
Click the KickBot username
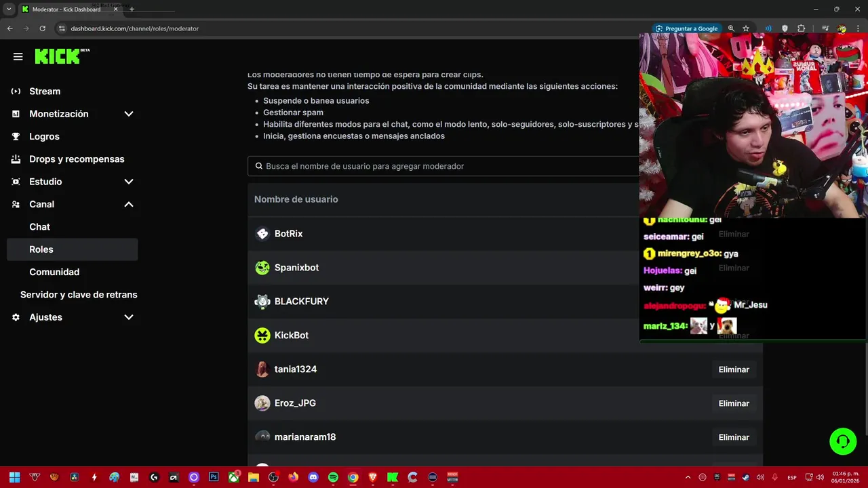tap(291, 335)
